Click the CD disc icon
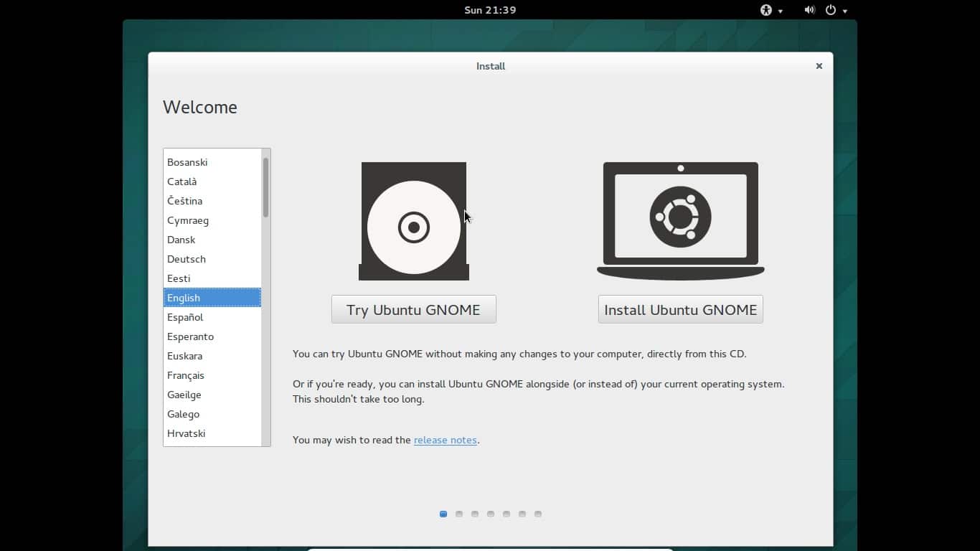Screen dimensions: 980x551 click(x=414, y=221)
